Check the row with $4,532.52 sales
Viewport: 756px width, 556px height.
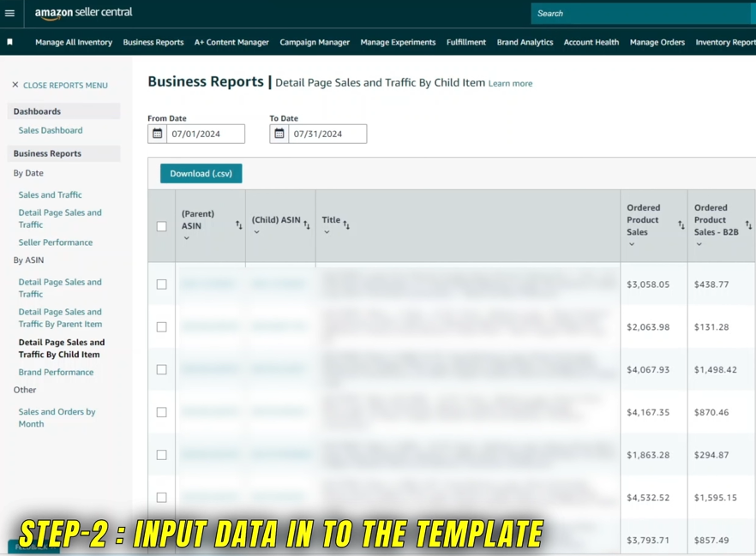161,497
